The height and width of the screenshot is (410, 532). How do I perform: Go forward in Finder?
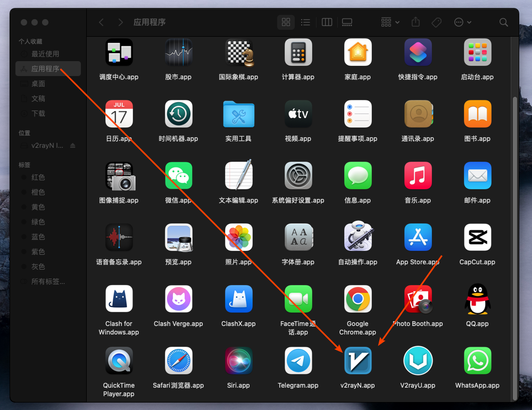click(x=120, y=22)
